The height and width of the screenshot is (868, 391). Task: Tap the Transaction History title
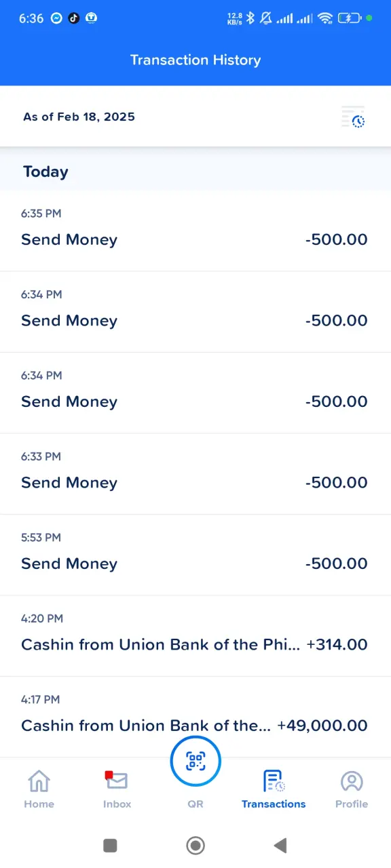click(x=195, y=60)
